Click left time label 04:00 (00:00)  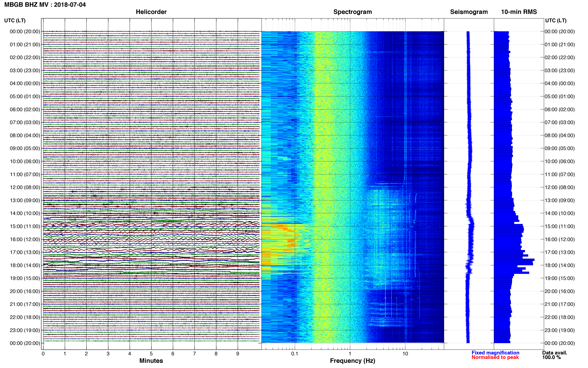coord(25,83)
